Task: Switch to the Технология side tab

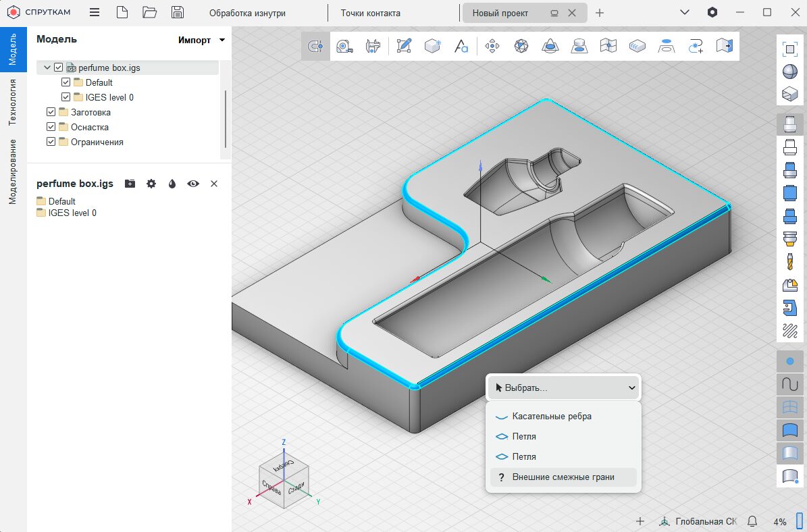Action: coord(12,101)
